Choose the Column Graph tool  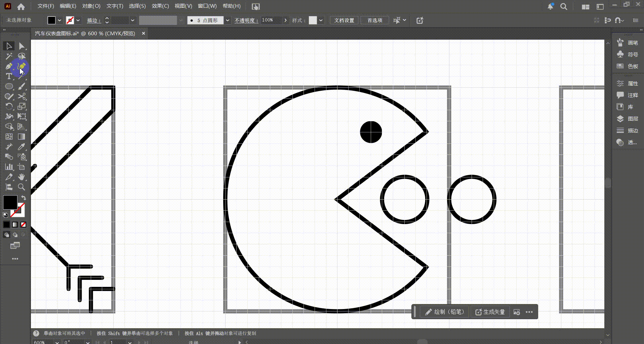[x=9, y=167]
